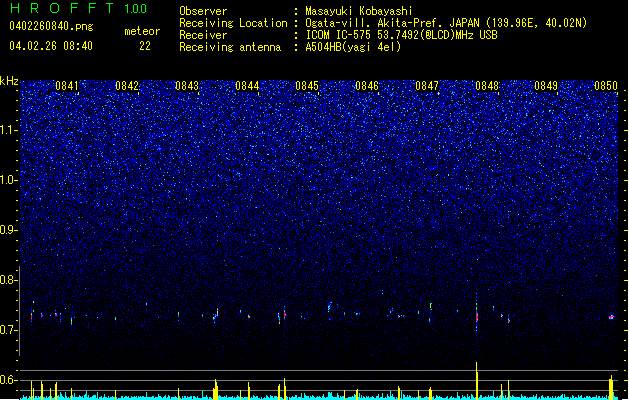The height and width of the screenshot is (400, 629).
Task: Click the 0841 time marker
Action: (67, 86)
